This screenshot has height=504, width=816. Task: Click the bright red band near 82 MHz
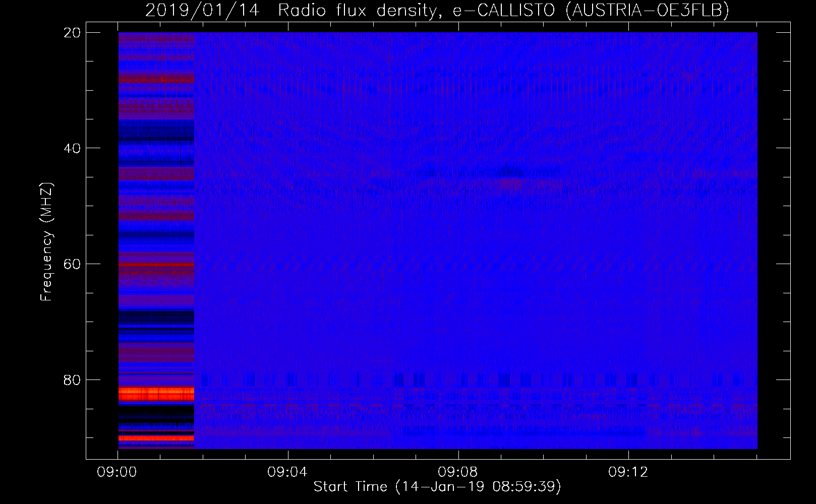pyautogui.click(x=156, y=394)
